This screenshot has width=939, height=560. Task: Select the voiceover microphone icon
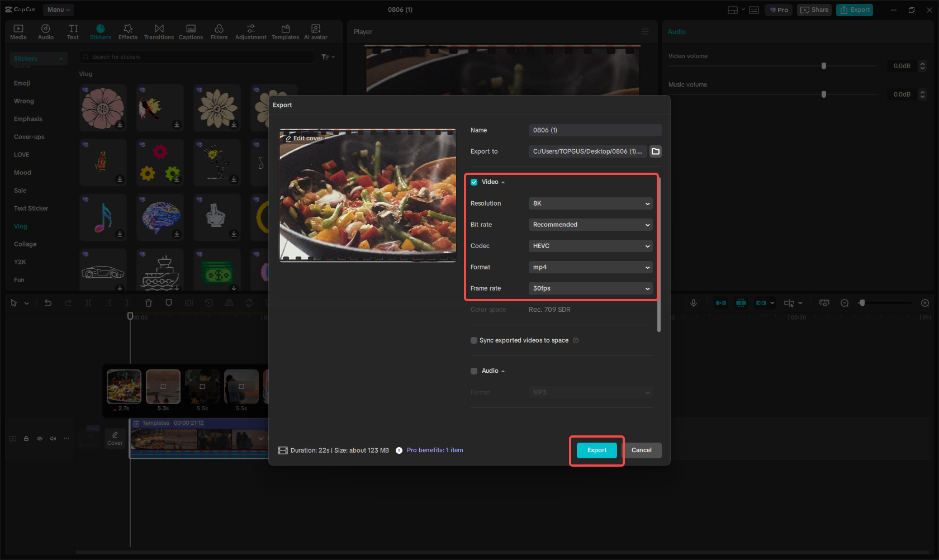[x=693, y=302]
